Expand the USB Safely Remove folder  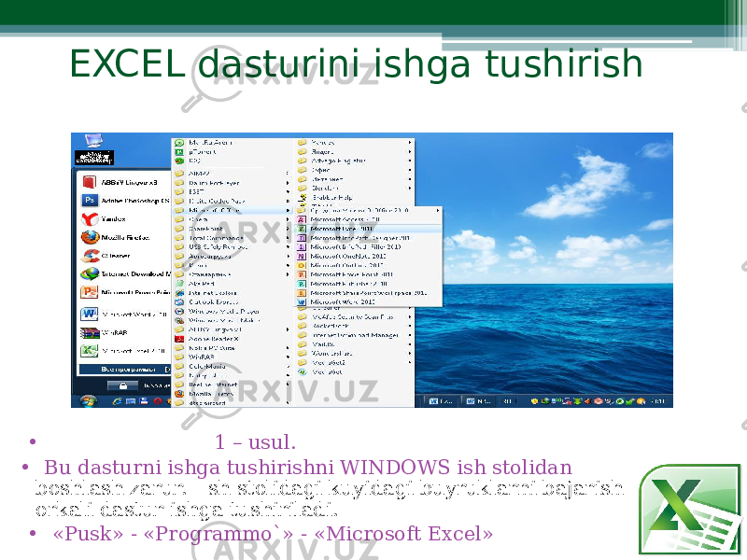pos(232,246)
